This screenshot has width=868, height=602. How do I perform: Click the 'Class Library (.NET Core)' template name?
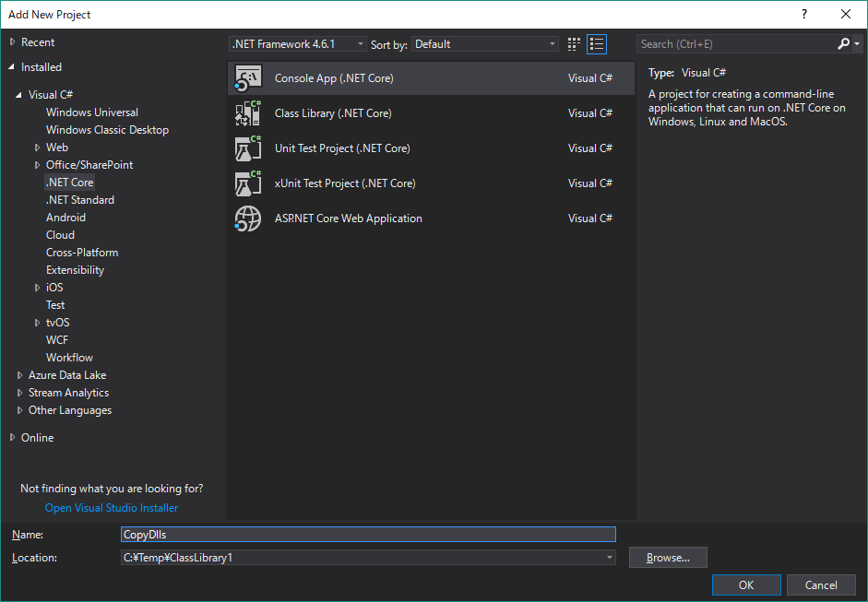point(333,113)
